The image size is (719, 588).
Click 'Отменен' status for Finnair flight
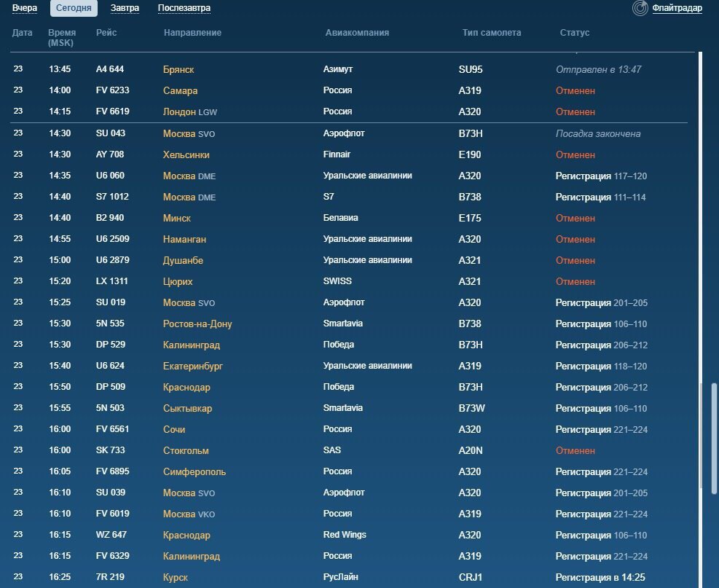tap(575, 154)
